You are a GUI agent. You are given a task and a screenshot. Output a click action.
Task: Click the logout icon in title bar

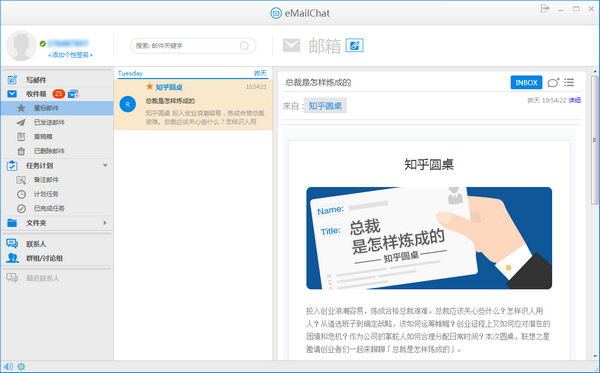[545, 8]
